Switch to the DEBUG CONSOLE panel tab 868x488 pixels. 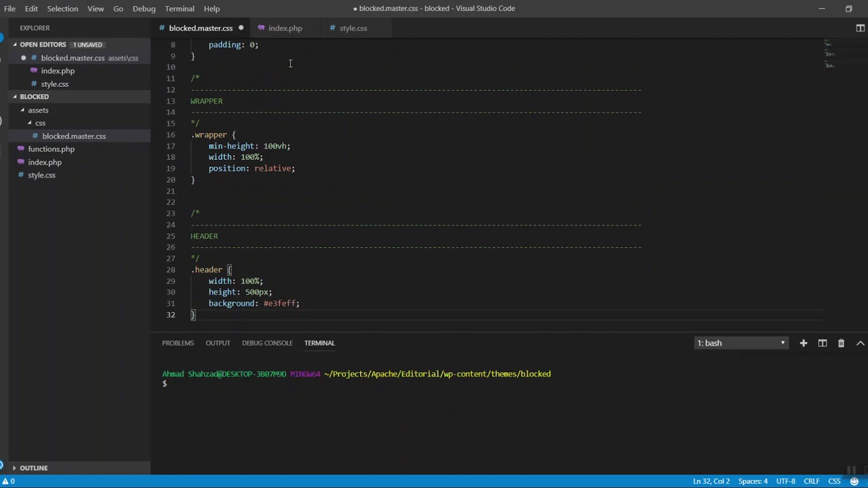point(267,343)
